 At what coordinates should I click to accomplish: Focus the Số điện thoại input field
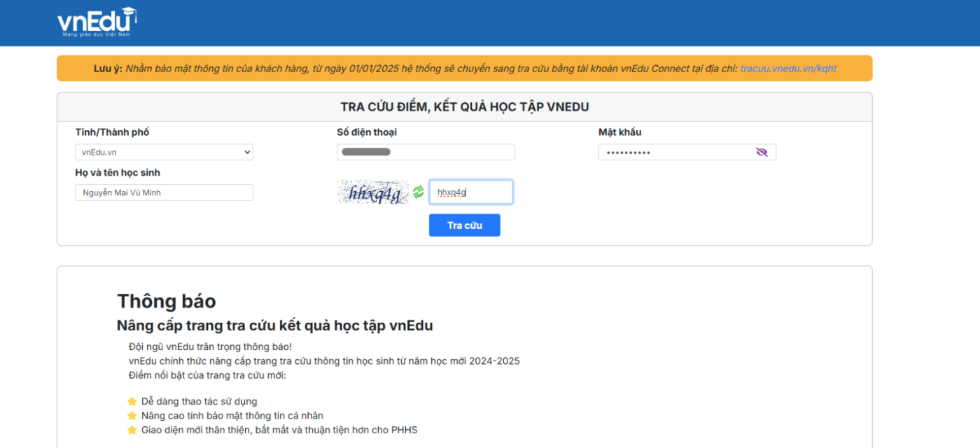click(426, 152)
